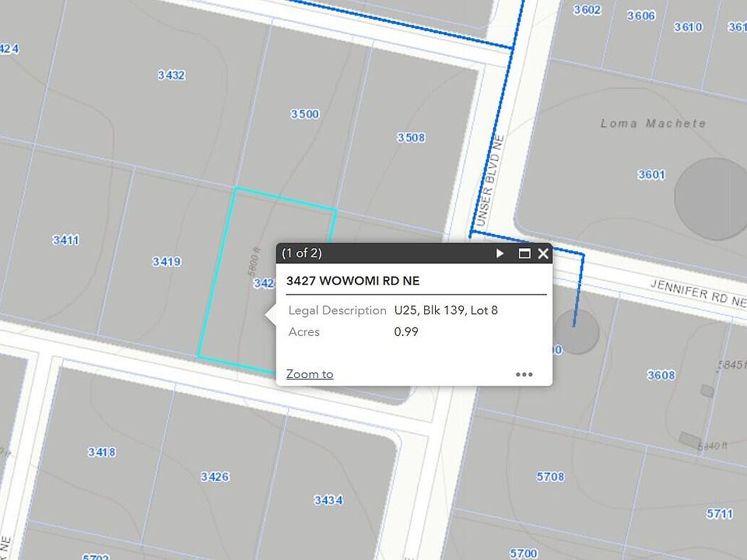Select parcel labeled 3432
Viewport: 747px width, 560px height.
coord(171,75)
